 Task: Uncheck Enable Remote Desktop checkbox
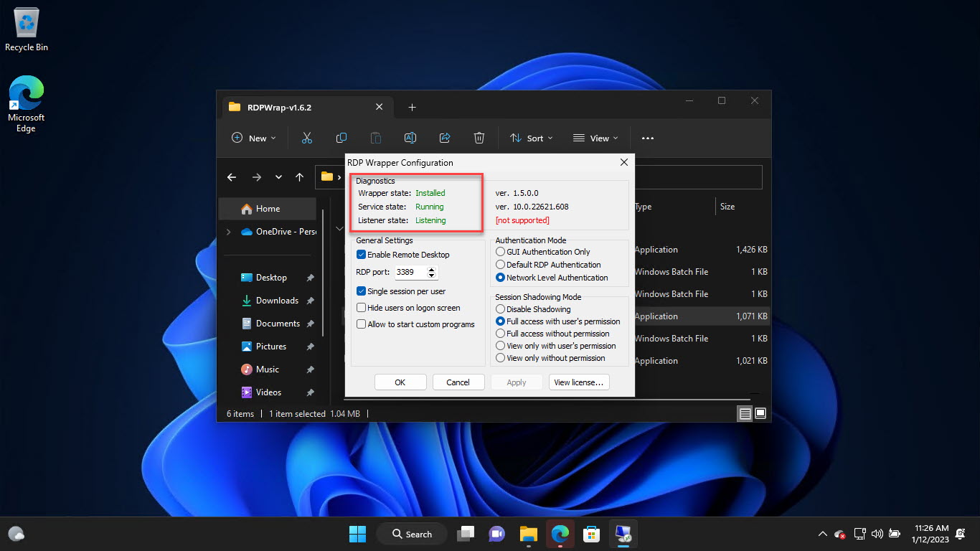[362, 255]
